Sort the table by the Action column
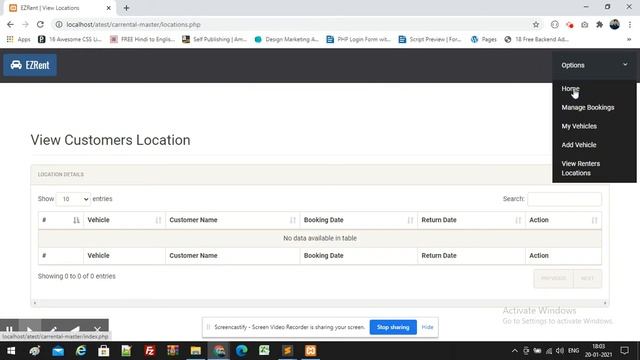 click(x=563, y=220)
